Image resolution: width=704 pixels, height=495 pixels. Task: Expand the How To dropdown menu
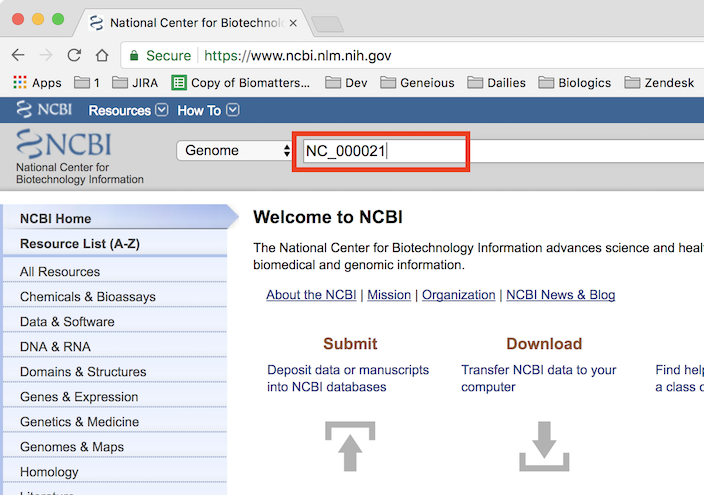208,110
